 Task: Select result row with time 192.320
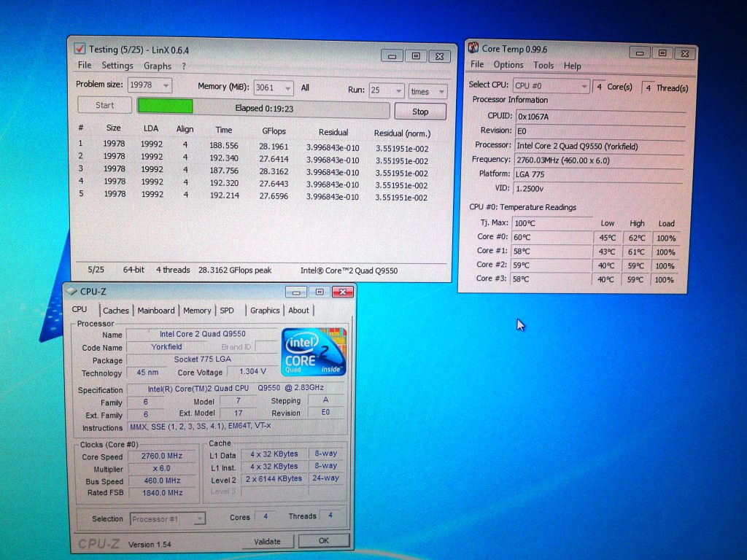[254, 182]
